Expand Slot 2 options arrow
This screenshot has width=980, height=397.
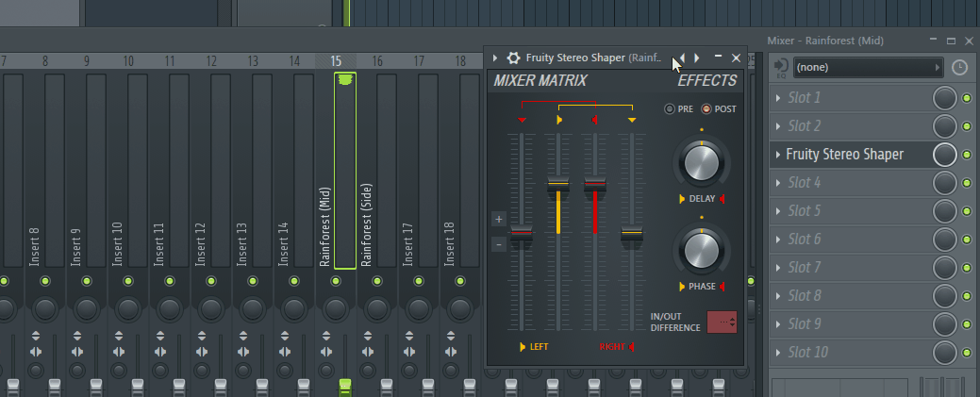click(778, 126)
